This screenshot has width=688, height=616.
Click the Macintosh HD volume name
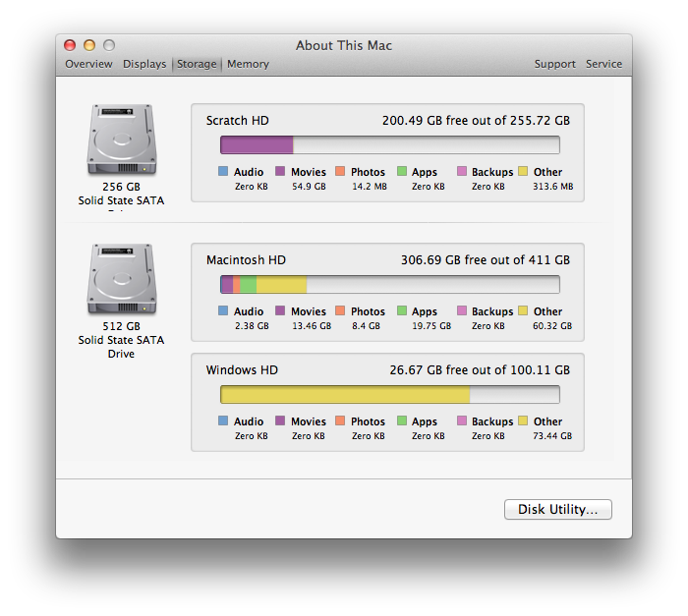click(x=246, y=260)
